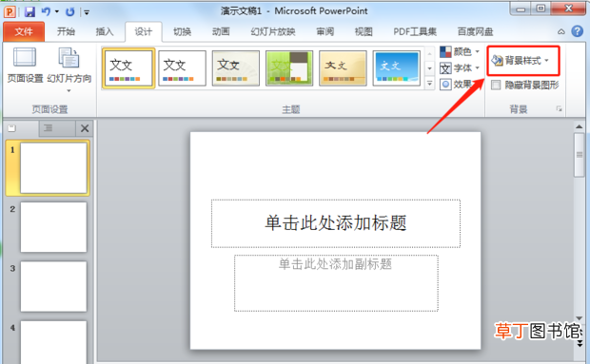Switch to the outline pane tab
This screenshot has height=364, width=590.
coord(49,128)
